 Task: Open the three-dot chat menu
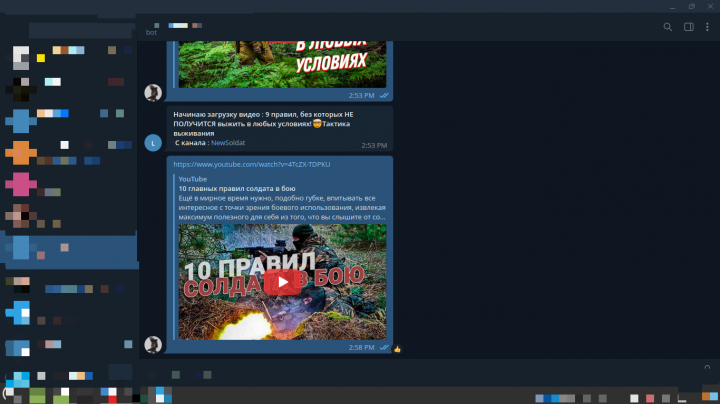click(707, 27)
